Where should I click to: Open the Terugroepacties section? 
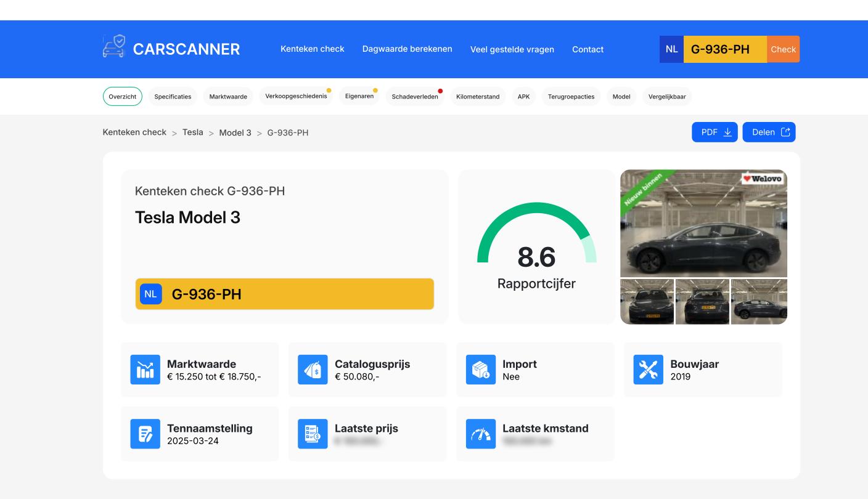tap(571, 97)
